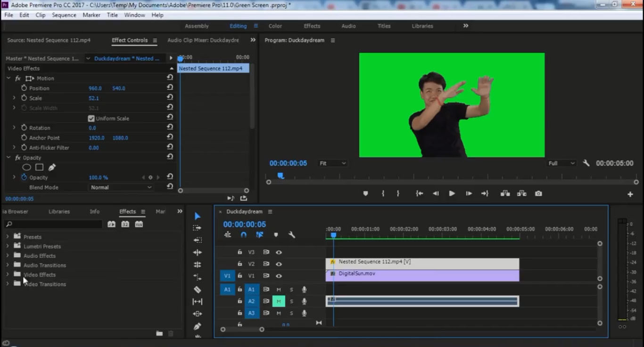This screenshot has width=644, height=347.
Task: Reset the Position parameter
Action: [170, 88]
